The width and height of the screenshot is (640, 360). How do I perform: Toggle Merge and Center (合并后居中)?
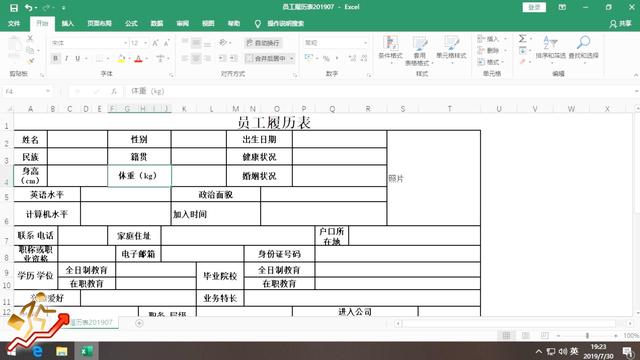(x=266, y=58)
